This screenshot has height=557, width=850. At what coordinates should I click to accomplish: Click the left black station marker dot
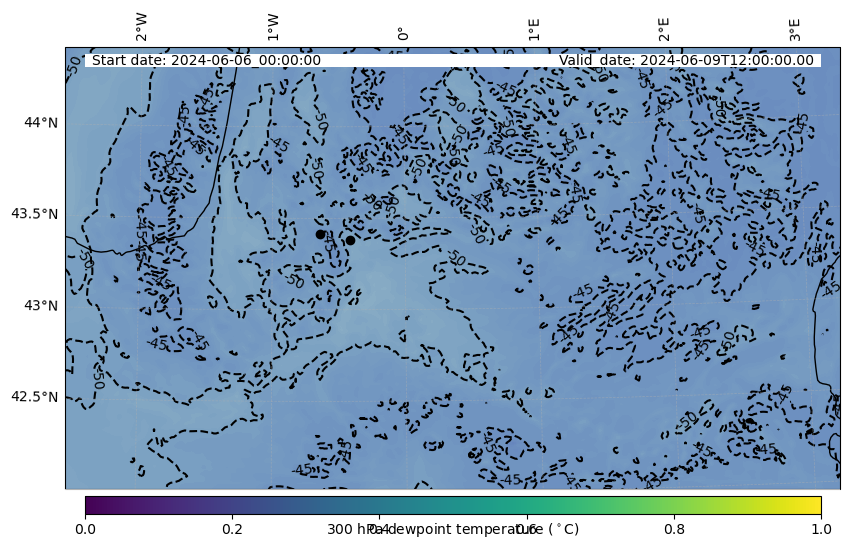tap(320, 234)
